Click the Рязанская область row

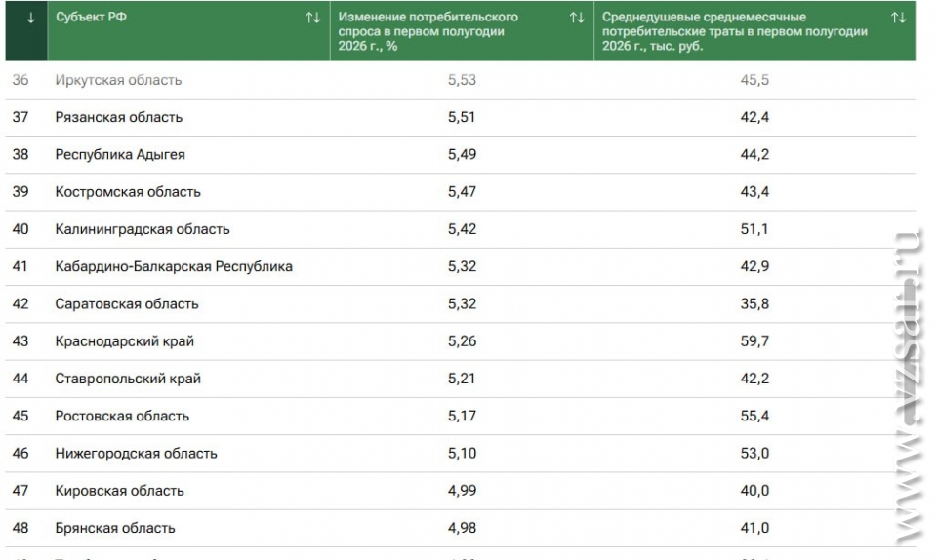[460, 118]
